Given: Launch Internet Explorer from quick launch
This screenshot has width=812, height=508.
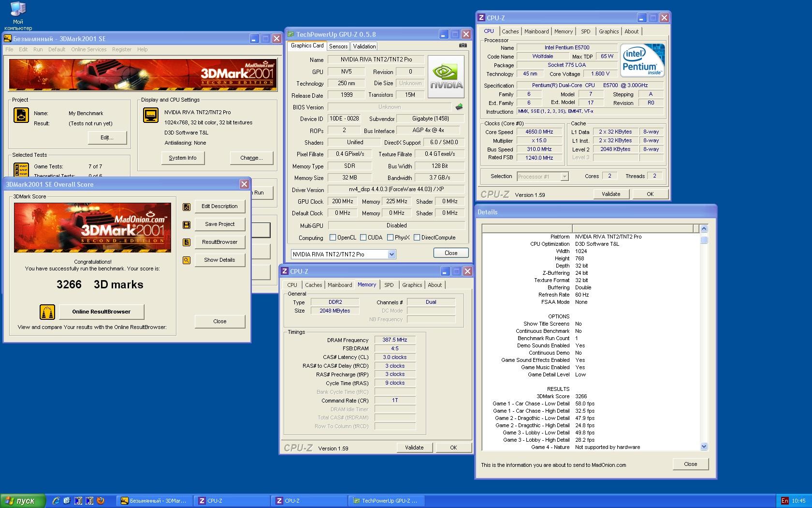Looking at the screenshot, I should tap(56, 501).
